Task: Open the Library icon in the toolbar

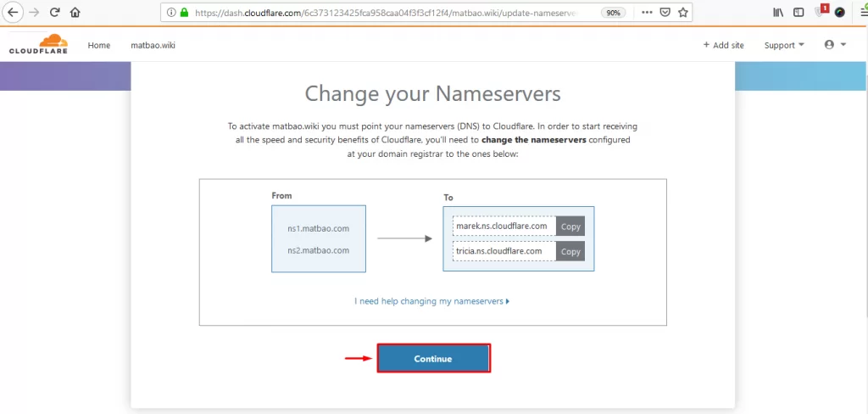Action: point(778,12)
